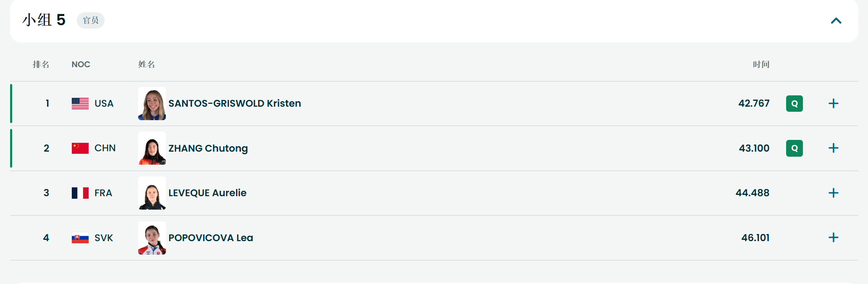This screenshot has width=868, height=284.
Task: Open ZHANG Chutong athlete profile link
Action: [208, 148]
